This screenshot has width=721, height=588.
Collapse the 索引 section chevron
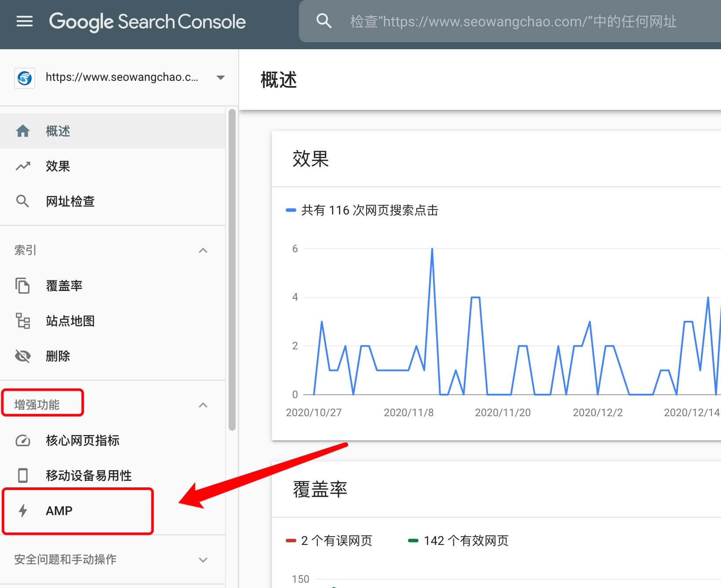pos(203,250)
